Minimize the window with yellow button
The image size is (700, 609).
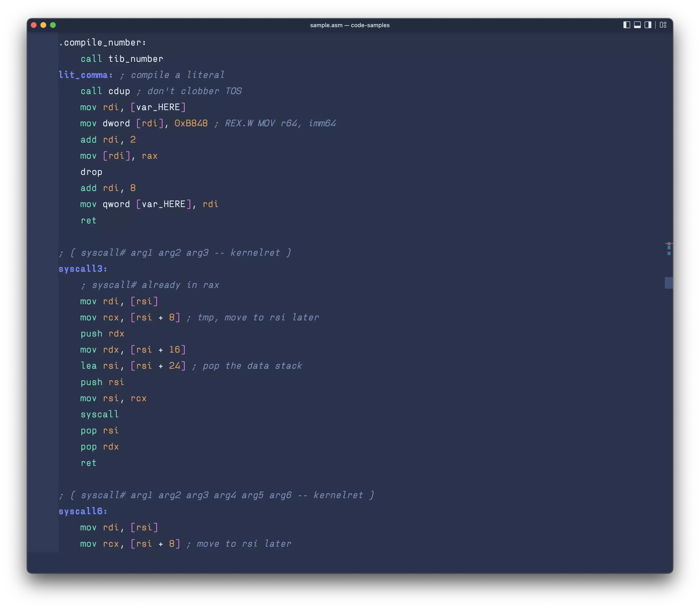click(43, 25)
